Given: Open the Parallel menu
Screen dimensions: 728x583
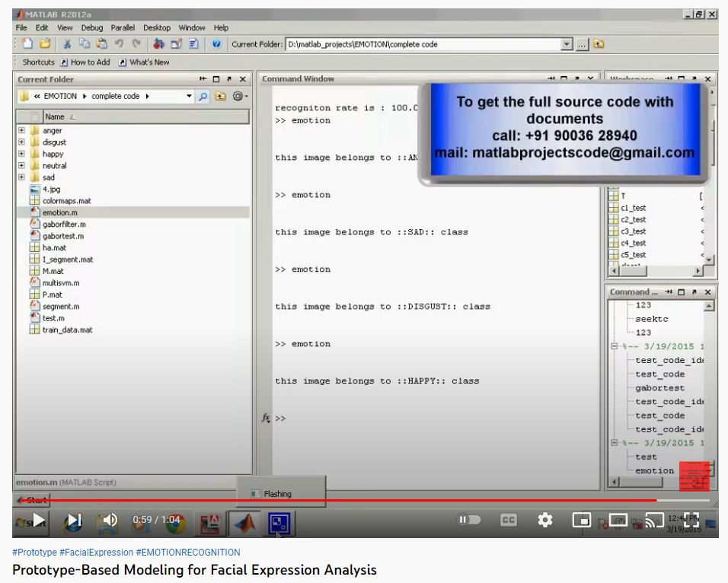Looking at the screenshot, I should tap(123, 27).
